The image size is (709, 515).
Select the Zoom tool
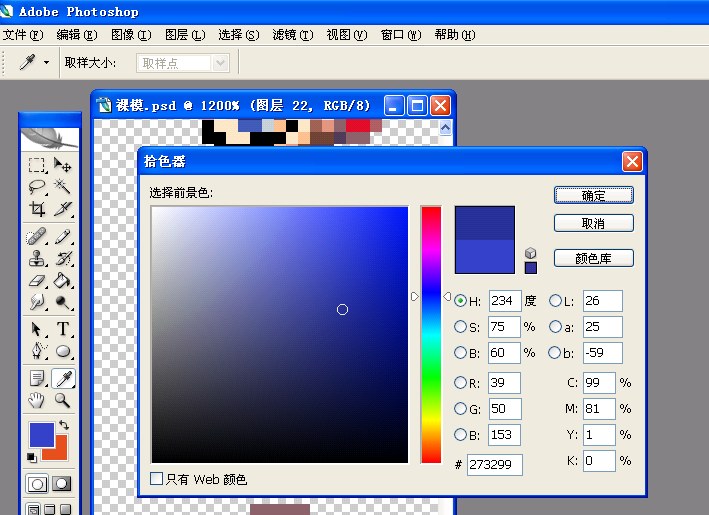tap(62, 400)
